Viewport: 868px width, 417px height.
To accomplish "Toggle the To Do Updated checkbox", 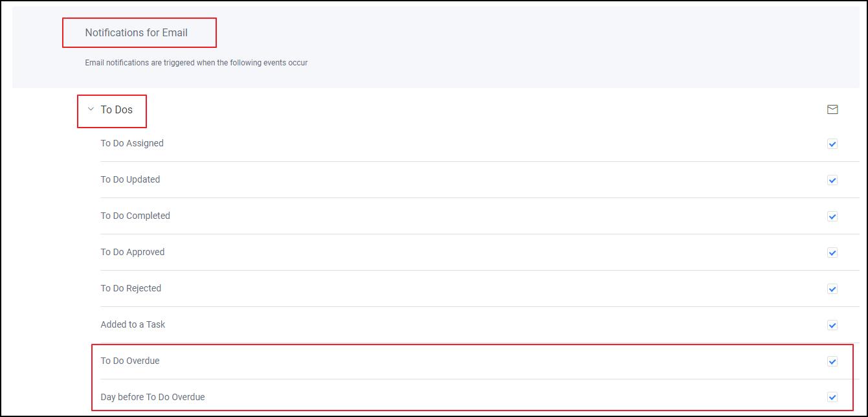I will [x=832, y=180].
